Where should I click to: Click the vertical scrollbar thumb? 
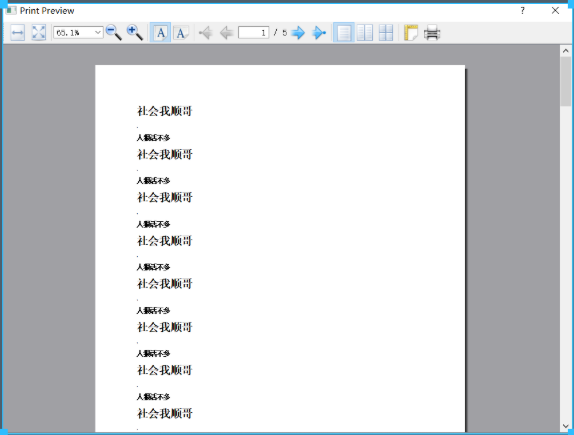tap(566, 81)
